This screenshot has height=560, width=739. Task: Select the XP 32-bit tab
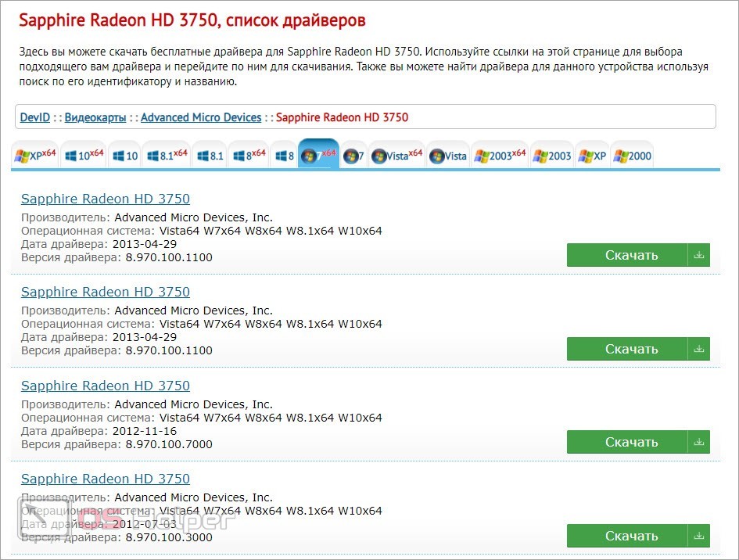coord(593,155)
